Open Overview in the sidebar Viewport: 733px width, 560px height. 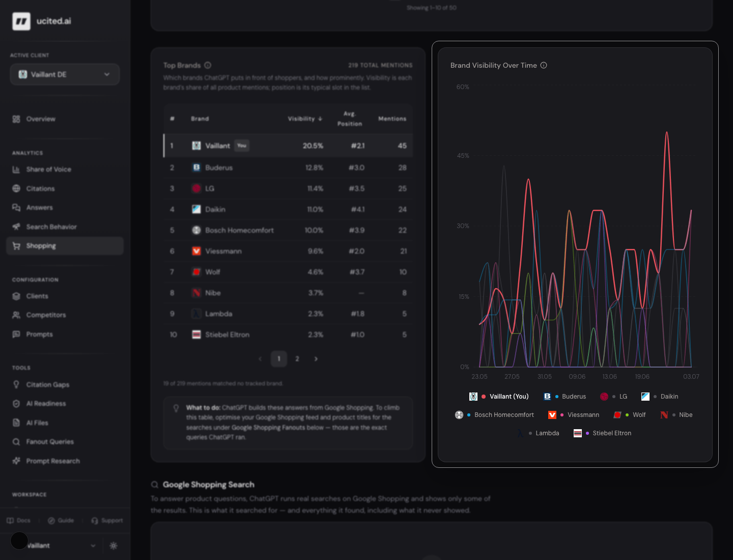click(x=65, y=119)
